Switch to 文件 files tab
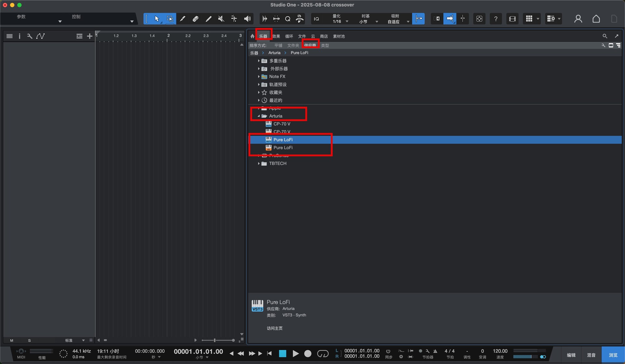This screenshot has height=364, width=625. (302, 36)
